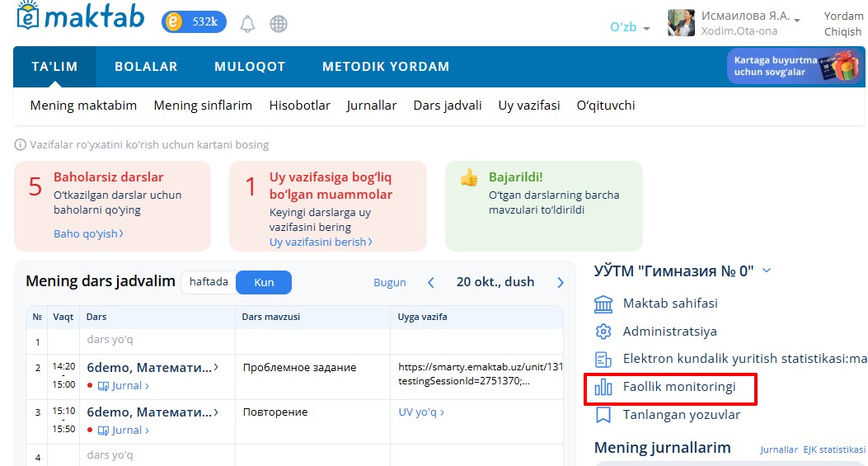This screenshot has width=868, height=466.
Task: Click the Administratsiya gear icon
Action: 603,332
